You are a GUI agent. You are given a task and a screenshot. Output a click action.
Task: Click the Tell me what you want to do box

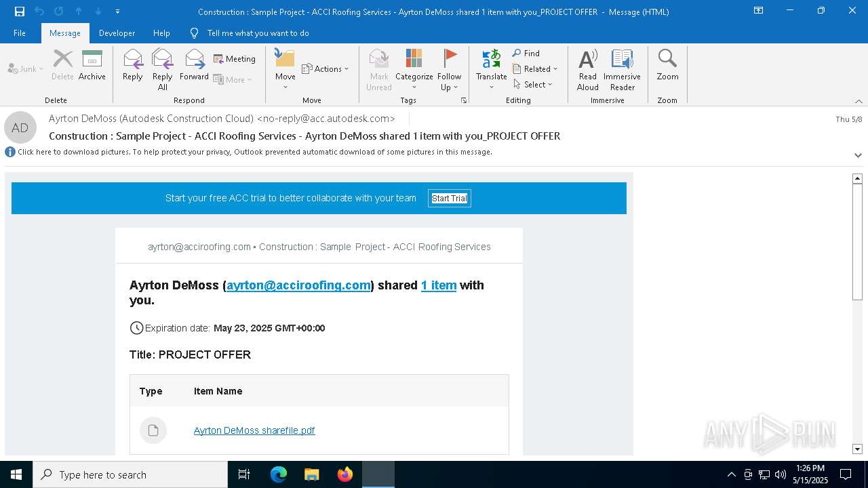pos(258,33)
